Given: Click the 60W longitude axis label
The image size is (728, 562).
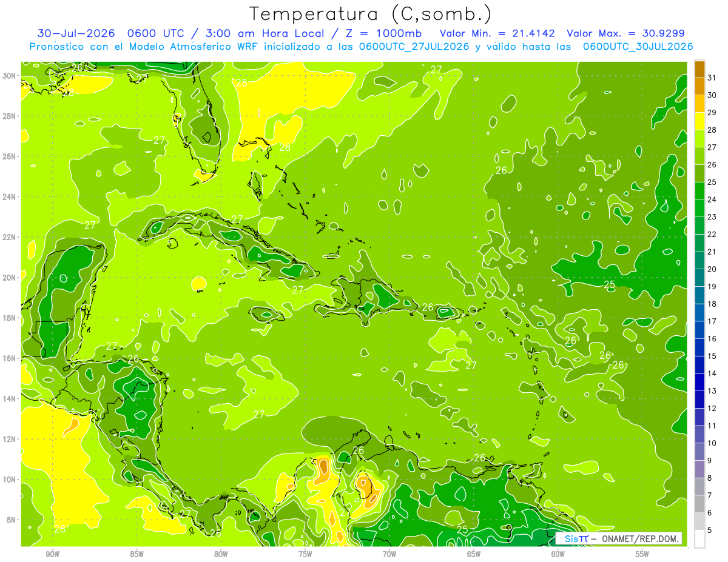Looking at the screenshot, I should tap(558, 554).
